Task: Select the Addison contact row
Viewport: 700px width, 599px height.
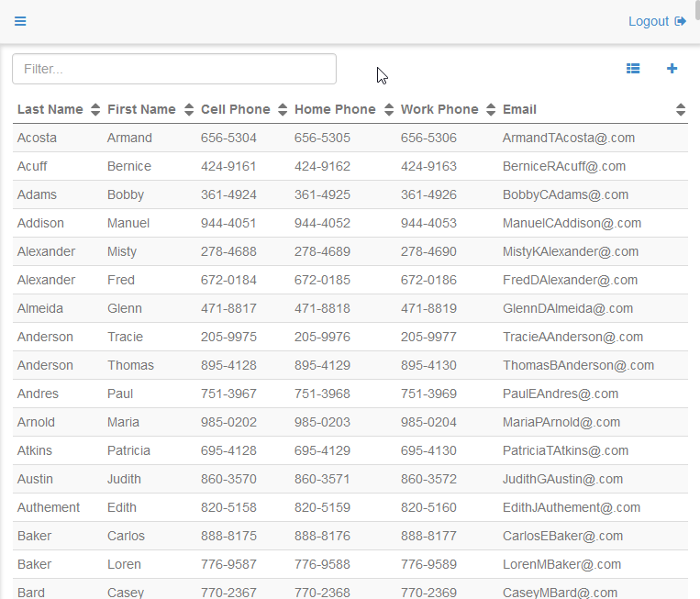Action: click(349, 223)
